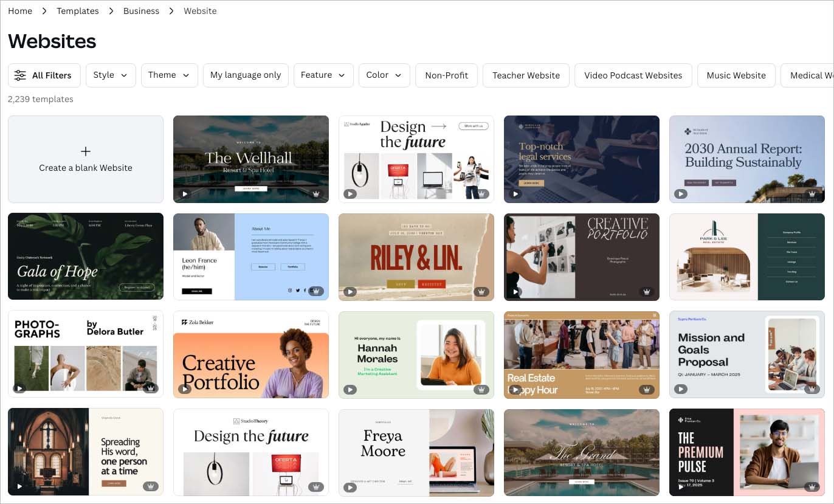
Task: Expand the Theme dropdown
Action: pos(170,75)
